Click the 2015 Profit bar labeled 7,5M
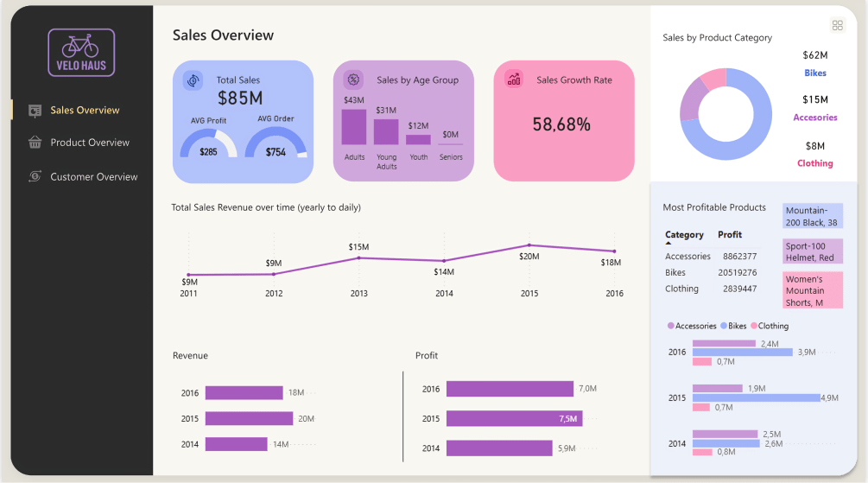 [x=514, y=418]
